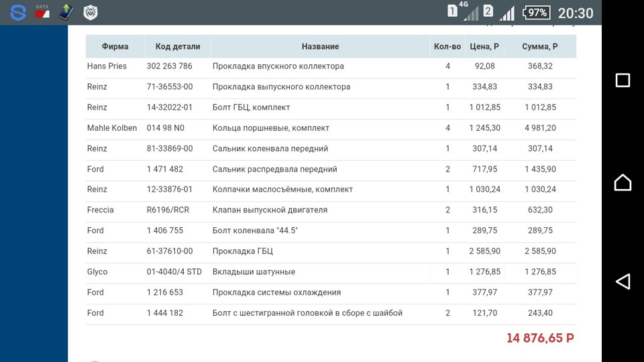Select the sum 377,97

click(x=540, y=292)
